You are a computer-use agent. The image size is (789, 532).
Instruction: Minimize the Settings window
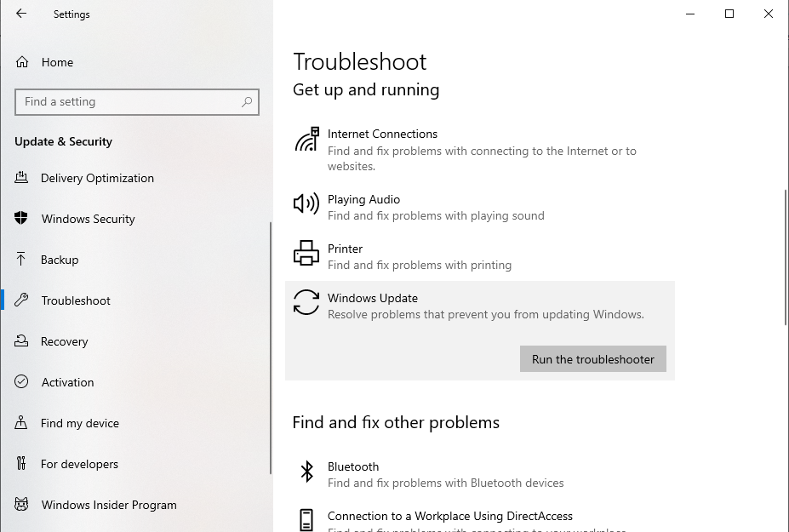690,14
